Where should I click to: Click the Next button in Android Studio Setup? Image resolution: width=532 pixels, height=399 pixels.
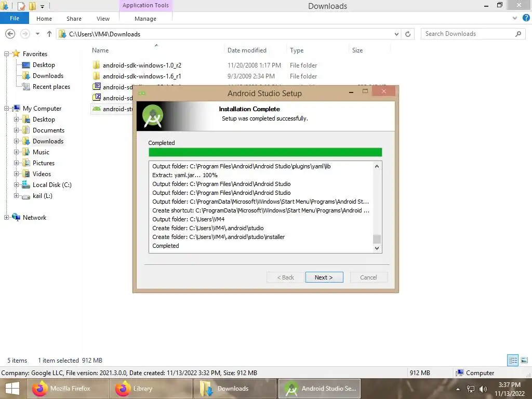[x=324, y=277]
